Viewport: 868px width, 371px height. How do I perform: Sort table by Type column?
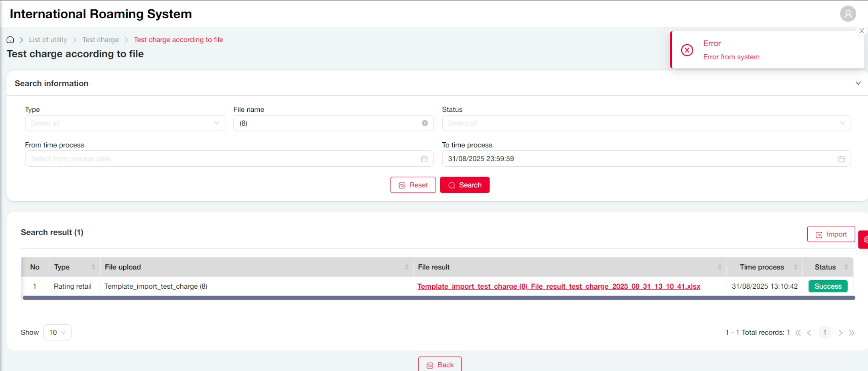pyautogui.click(x=93, y=267)
